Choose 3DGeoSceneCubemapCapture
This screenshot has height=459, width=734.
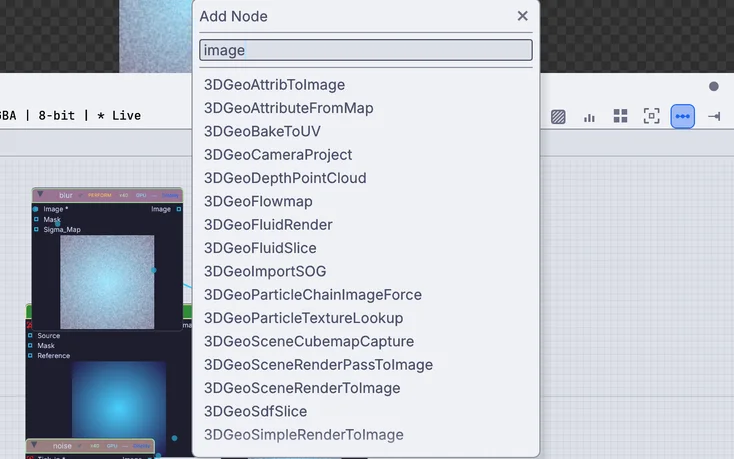[x=308, y=342]
